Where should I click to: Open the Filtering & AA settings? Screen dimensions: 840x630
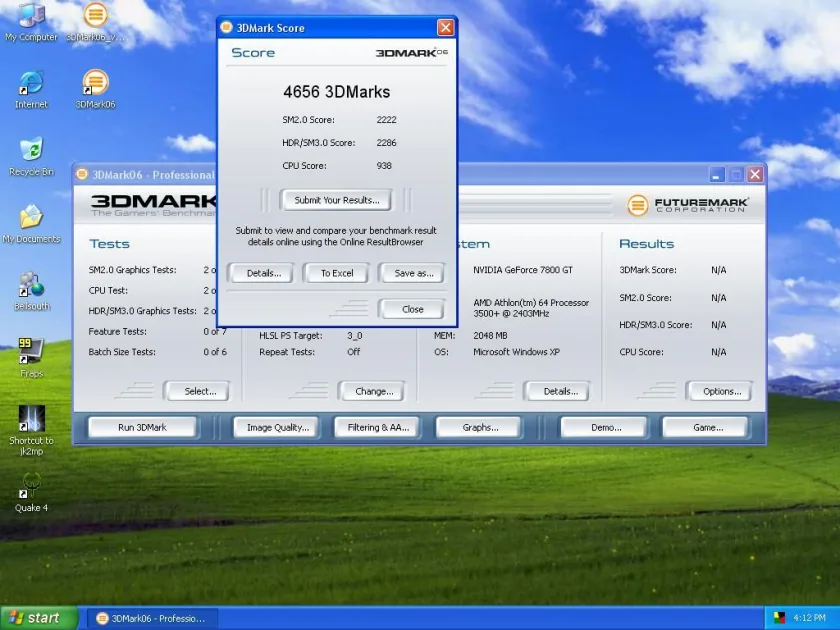click(x=378, y=428)
